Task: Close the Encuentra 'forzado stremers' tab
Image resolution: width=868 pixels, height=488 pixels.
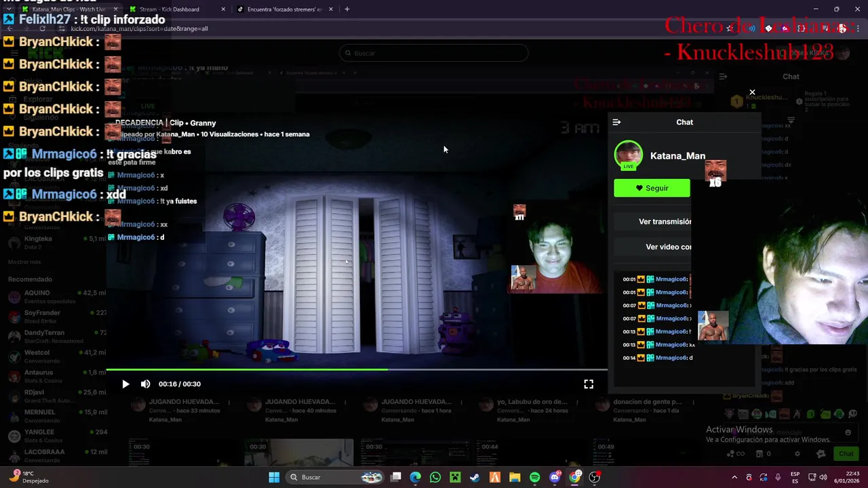Action: pyautogui.click(x=331, y=9)
